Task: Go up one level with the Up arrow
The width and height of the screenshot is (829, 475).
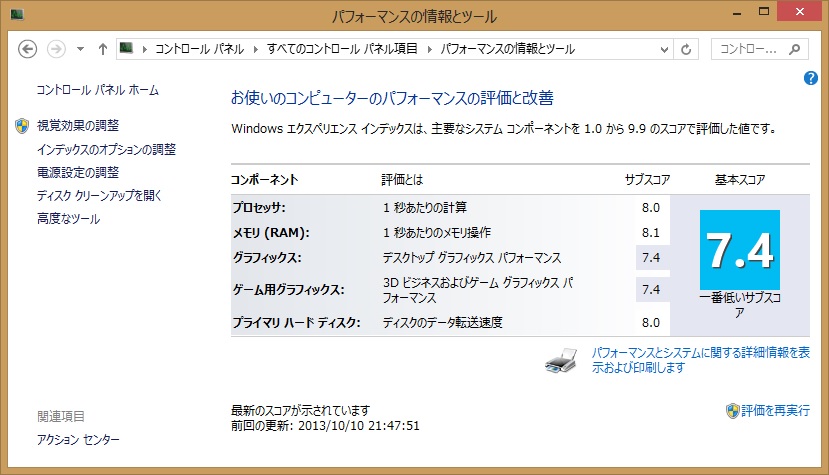Action: coord(103,49)
